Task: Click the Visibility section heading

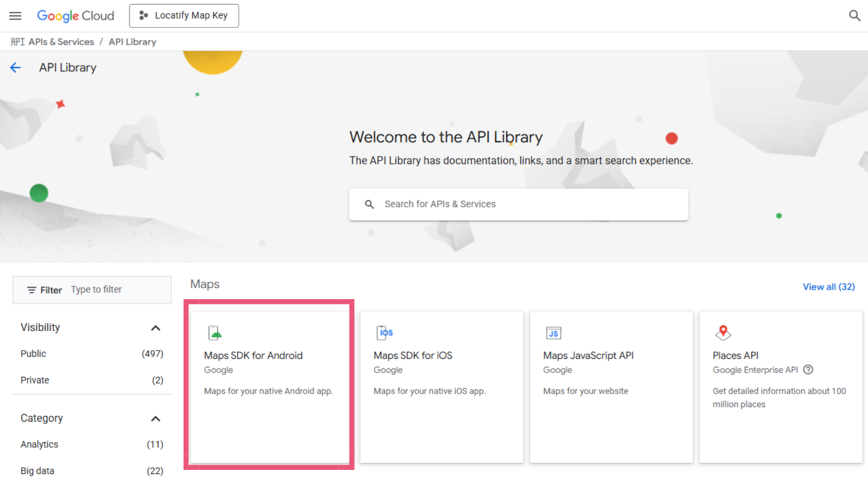Action: click(40, 328)
